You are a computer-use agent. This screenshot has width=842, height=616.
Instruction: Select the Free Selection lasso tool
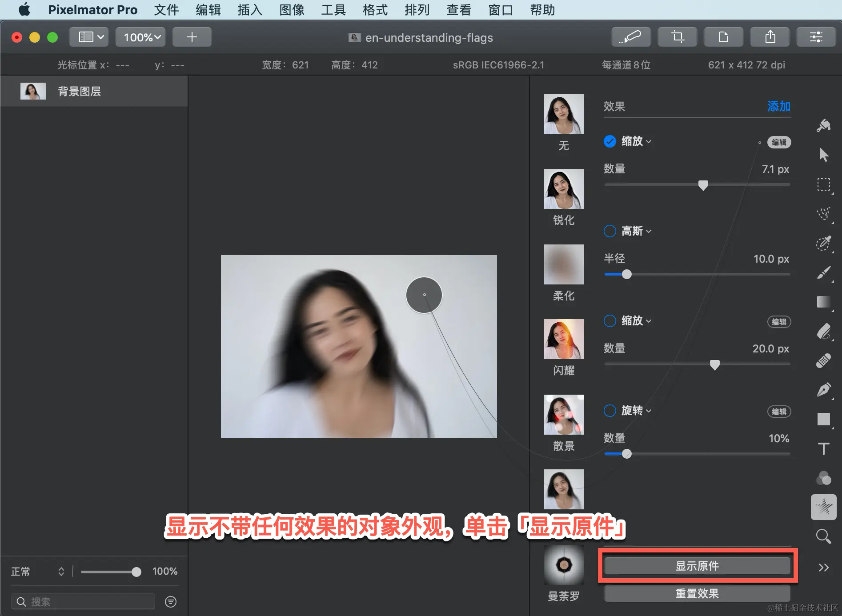click(823, 213)
